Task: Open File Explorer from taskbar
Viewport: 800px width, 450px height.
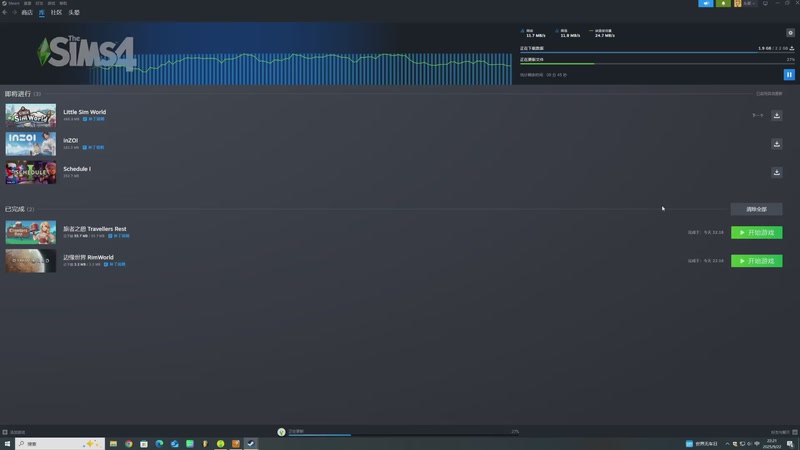Action: coord(113,444)
